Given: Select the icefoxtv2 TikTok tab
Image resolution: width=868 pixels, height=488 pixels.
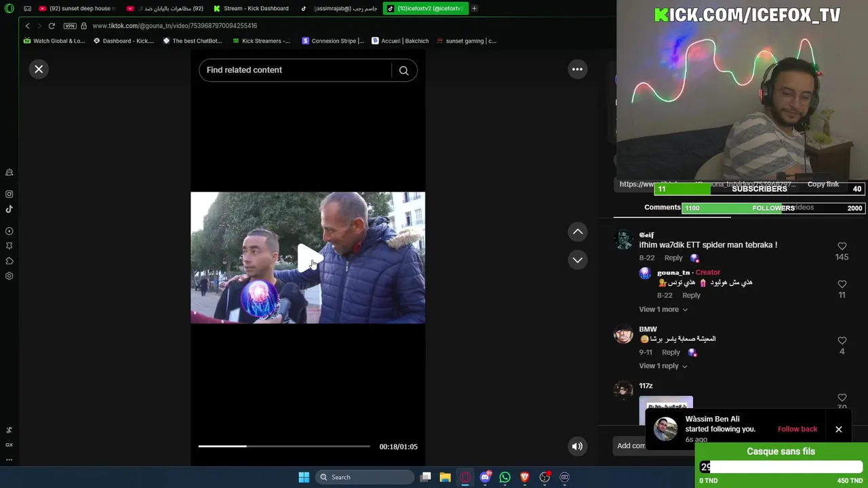Looking at the screenshot, I should [425, 8].
